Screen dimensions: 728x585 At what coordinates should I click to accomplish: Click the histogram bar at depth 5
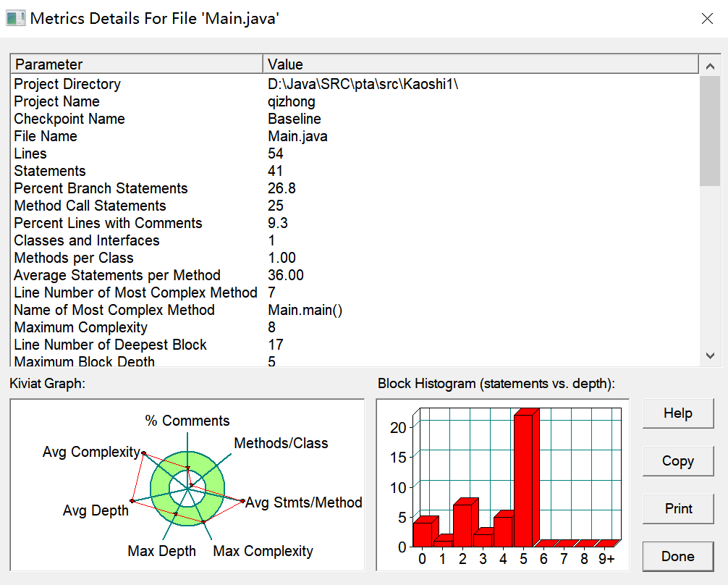point(527,478)
